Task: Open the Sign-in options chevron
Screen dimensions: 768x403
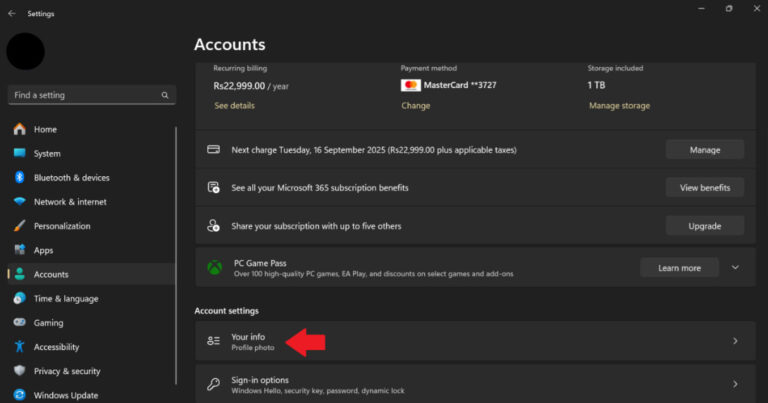Action: [735, 384]
